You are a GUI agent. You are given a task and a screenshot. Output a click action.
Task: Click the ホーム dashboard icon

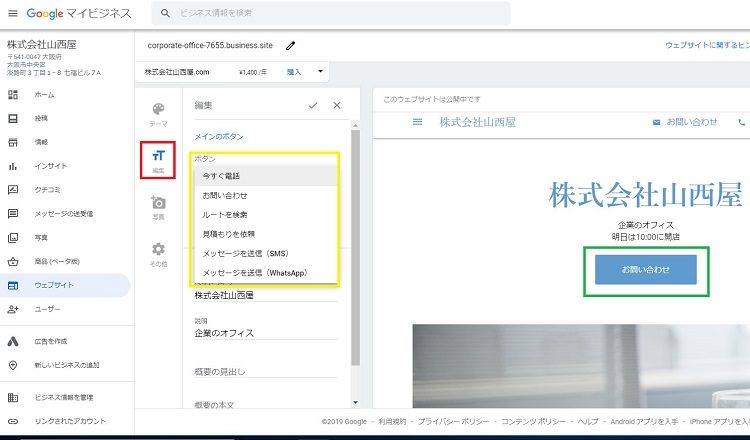(13, 95)
